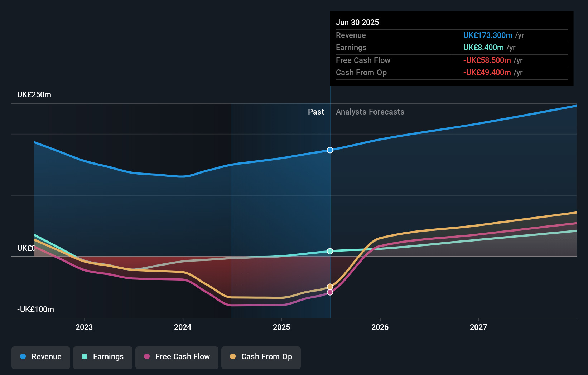
Task: Click the Earnings row label in the tooltip
Action: 351,48
